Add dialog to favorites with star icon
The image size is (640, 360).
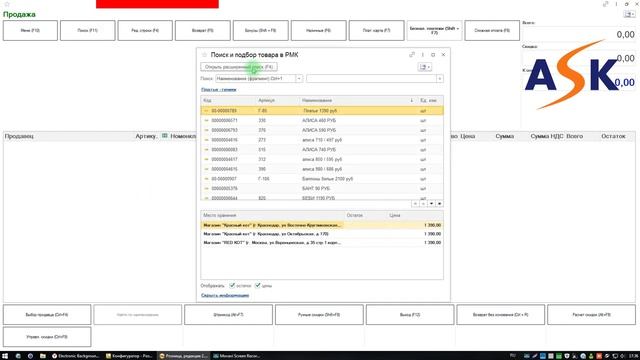(x=204, y=55)
